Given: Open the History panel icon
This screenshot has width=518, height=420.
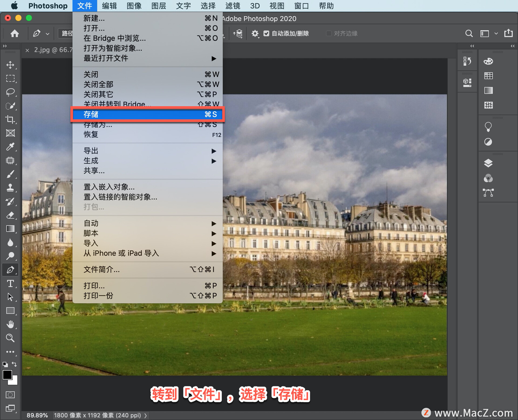Looking at the screenshot, I should click(x=467, y=61).
